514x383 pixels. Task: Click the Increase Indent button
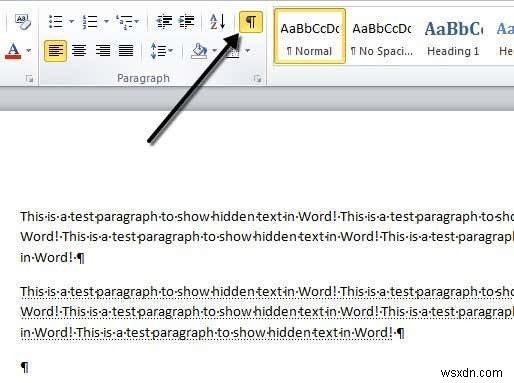186,22
